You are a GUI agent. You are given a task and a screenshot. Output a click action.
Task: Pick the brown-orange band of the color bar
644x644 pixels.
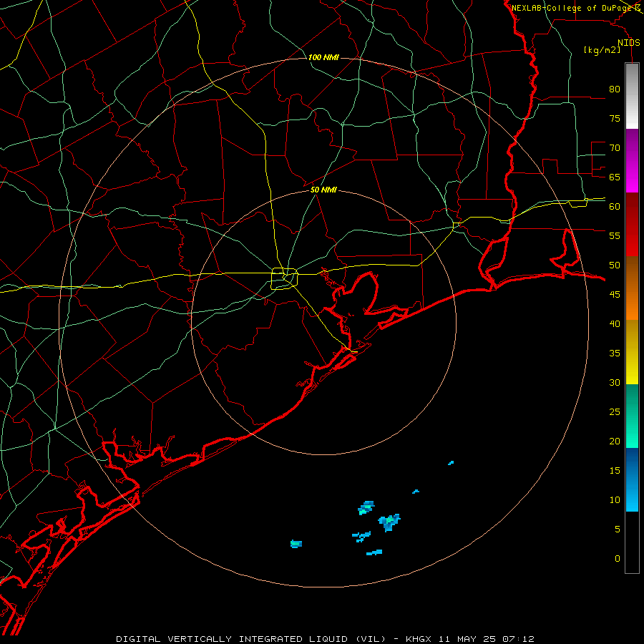[632, 288]
